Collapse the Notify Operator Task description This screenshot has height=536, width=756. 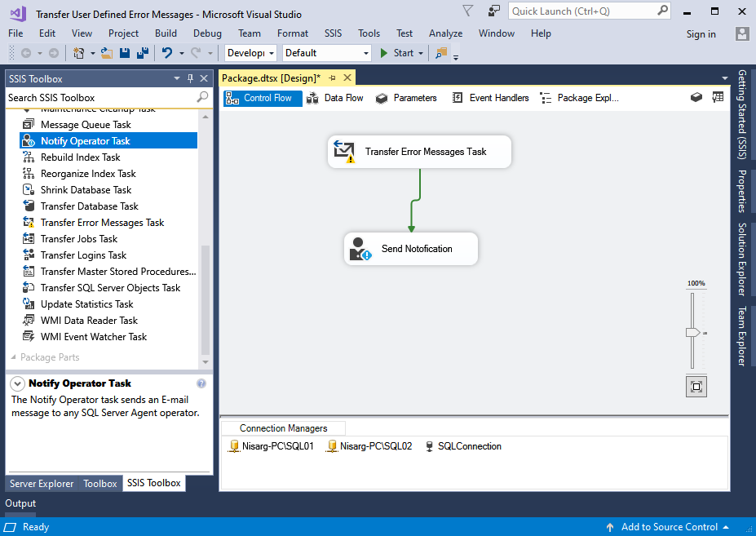pos(18,383)
